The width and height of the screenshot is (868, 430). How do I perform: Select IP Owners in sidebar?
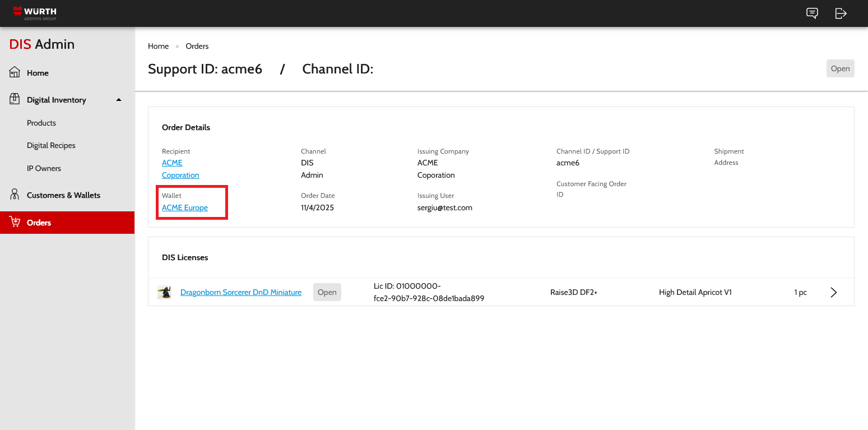pyautogui.click(x=44, y=168)
